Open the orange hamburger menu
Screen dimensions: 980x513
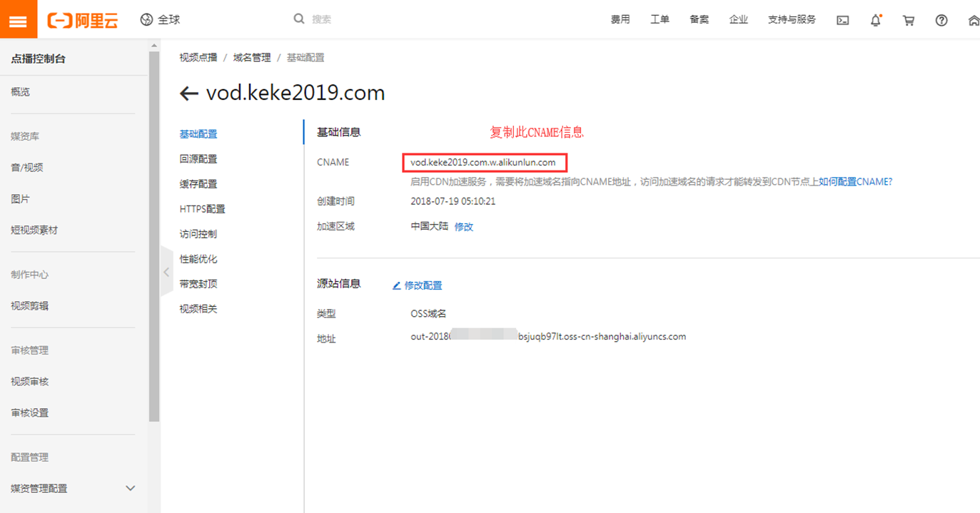click(x=18, y=19)
